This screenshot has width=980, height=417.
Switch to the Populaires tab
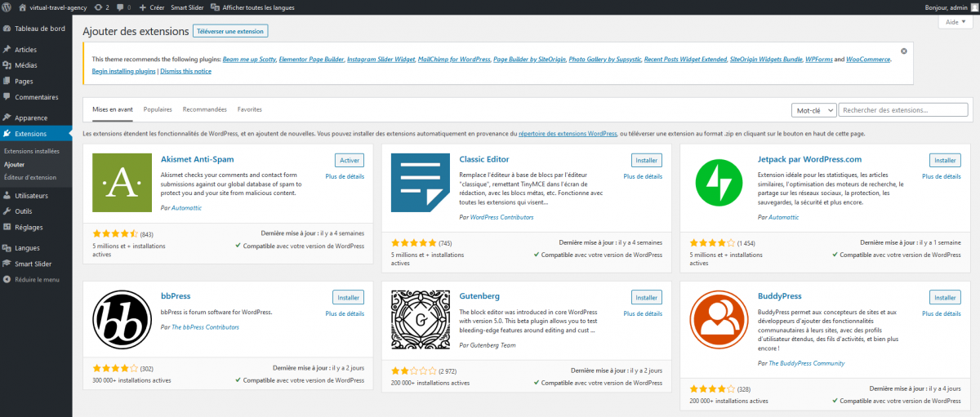tap(158, 109)
